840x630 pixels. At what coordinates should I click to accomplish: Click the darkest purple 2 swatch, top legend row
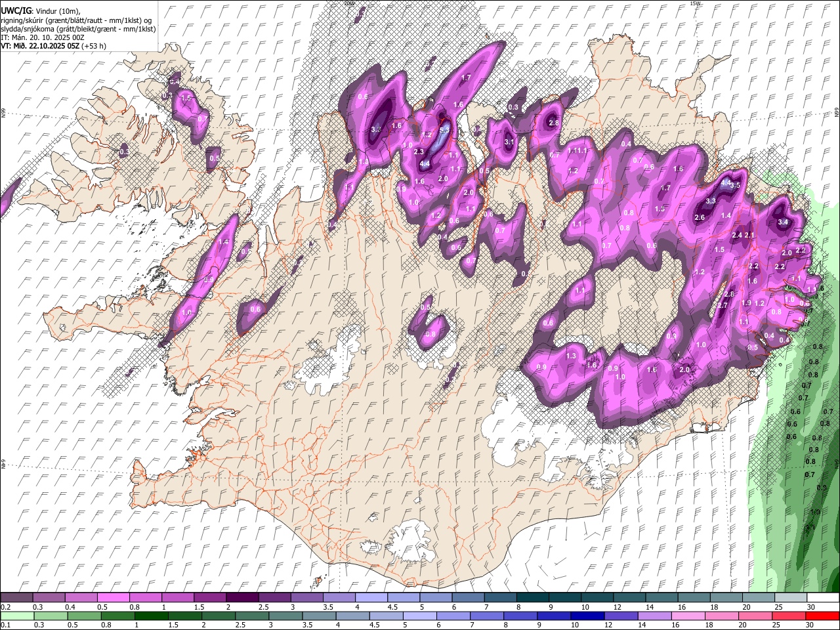[x=241, y=597]
